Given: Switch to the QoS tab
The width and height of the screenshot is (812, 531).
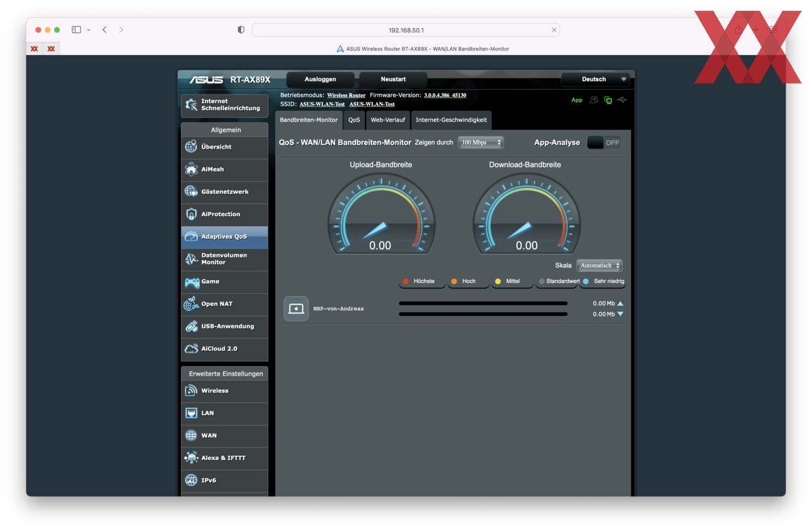Looking at the screenshot, I should (354, 120).
